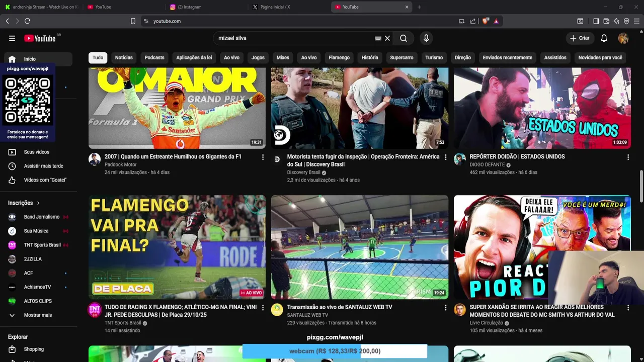The image size is (644, 362).
Task: Select the Jogos filter chip
Action: pyautogui.click(x=258, y=58)
